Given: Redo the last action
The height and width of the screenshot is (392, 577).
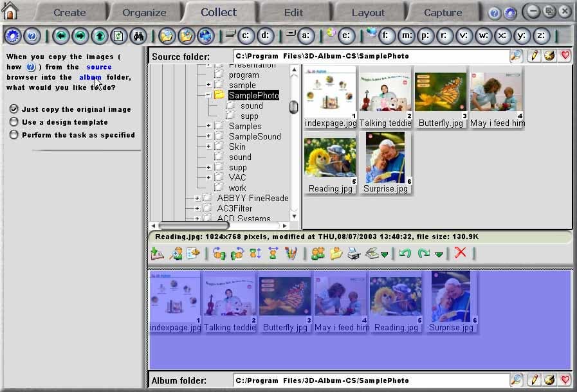Looking at the screenshot, I should 423,253.
